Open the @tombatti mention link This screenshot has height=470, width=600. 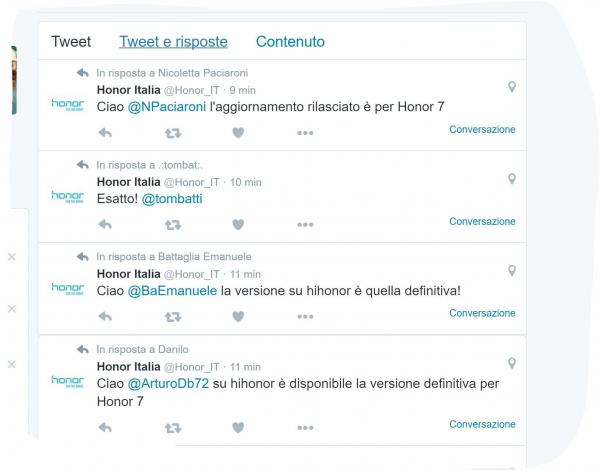[172, 199]
